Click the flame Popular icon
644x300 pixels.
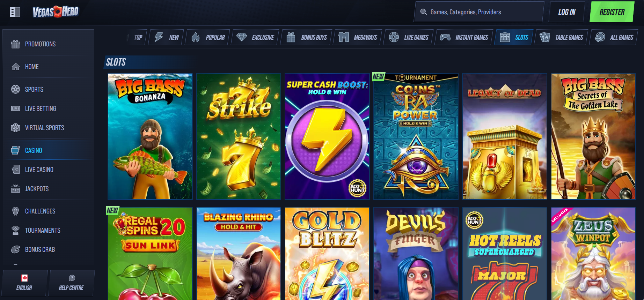196,37
